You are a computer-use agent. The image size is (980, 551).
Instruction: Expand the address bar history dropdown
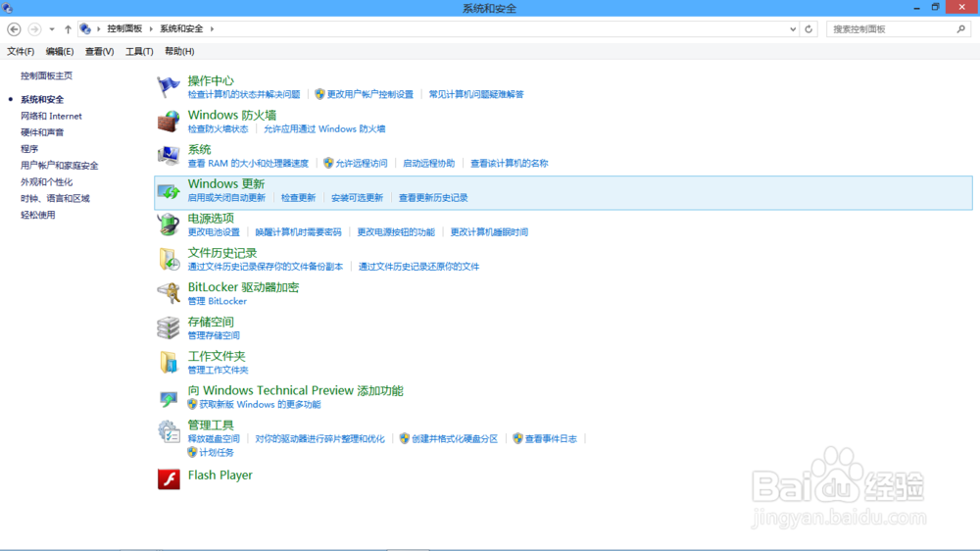click(x=793, y=28)
